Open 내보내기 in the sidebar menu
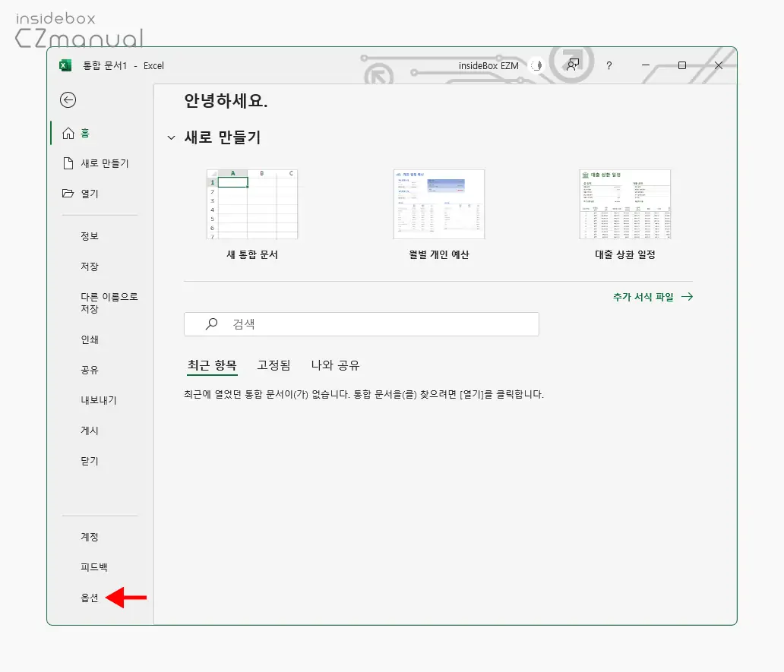Screen dimensions: 784x672 click(x=99, y=400)
